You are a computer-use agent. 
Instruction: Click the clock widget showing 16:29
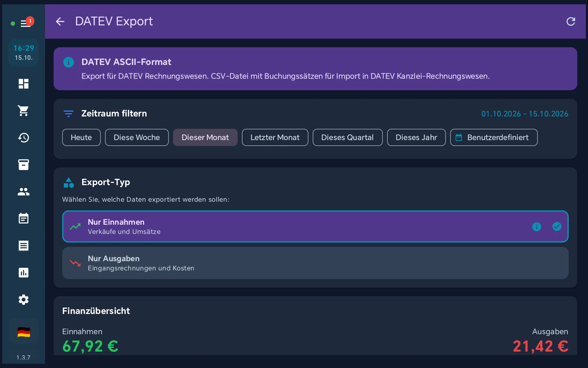pos(24,52)
